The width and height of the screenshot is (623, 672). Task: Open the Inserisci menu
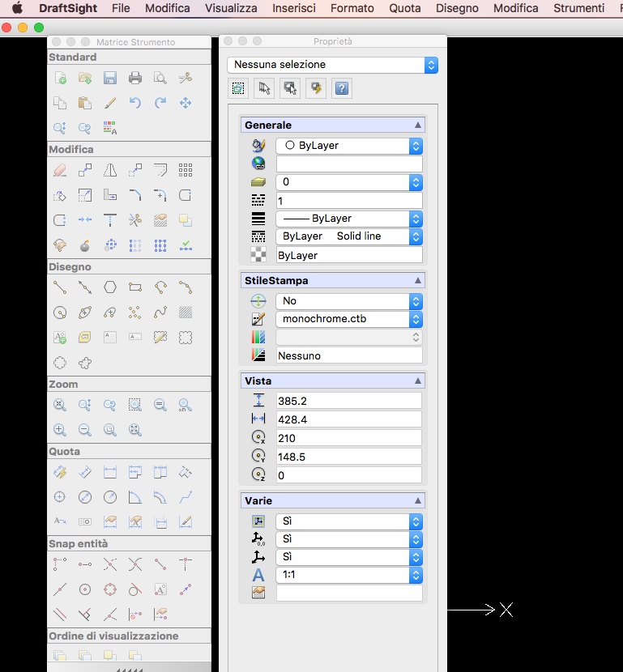click(294, 8)
